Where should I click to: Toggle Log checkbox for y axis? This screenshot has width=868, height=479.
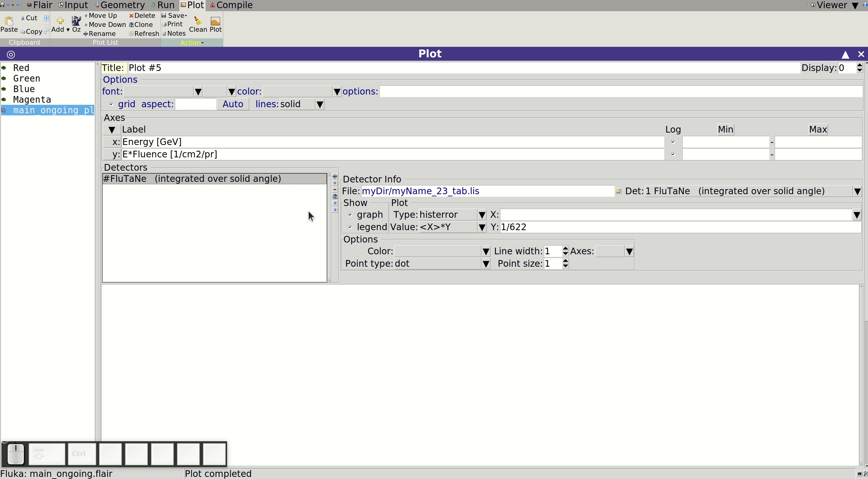coord(673,154)
